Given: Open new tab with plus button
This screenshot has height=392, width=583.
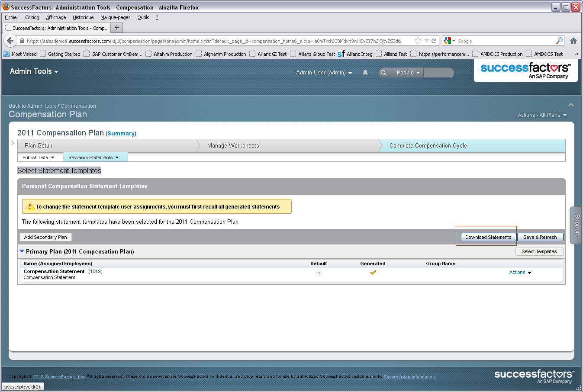Looking at the screenshot, I should click(117, 28).
